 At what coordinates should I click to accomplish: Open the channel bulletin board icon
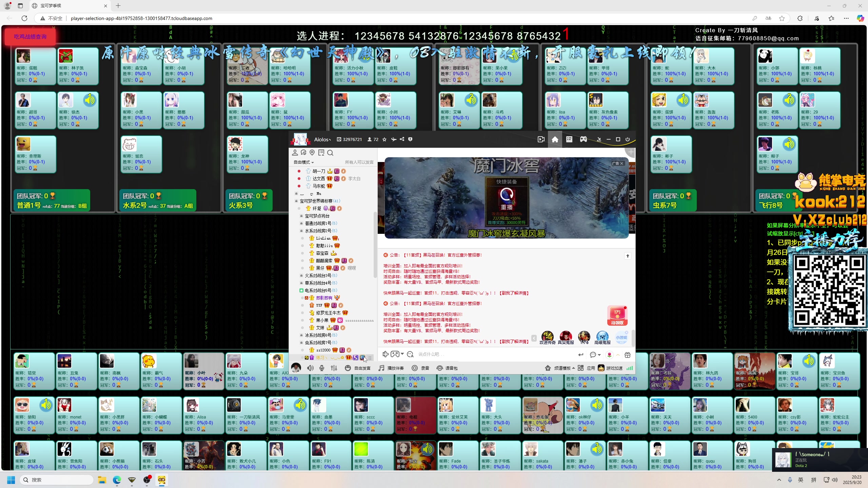[321, 152]
